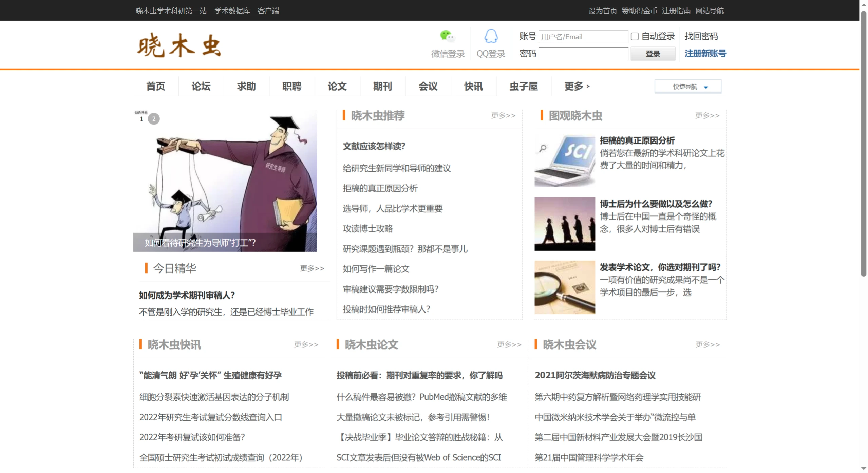Open the 论坛 navigation item
The image size is (868, 473).
click(201, 86)
